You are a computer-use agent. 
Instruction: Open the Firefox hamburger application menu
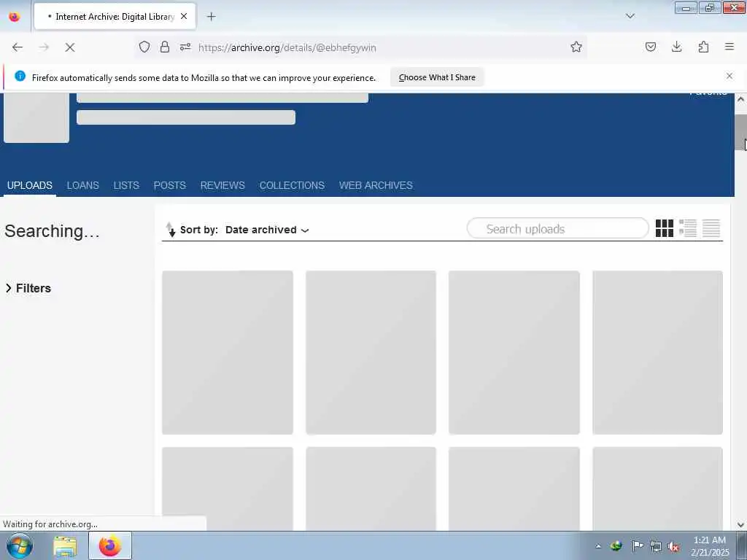pos(729,47)
